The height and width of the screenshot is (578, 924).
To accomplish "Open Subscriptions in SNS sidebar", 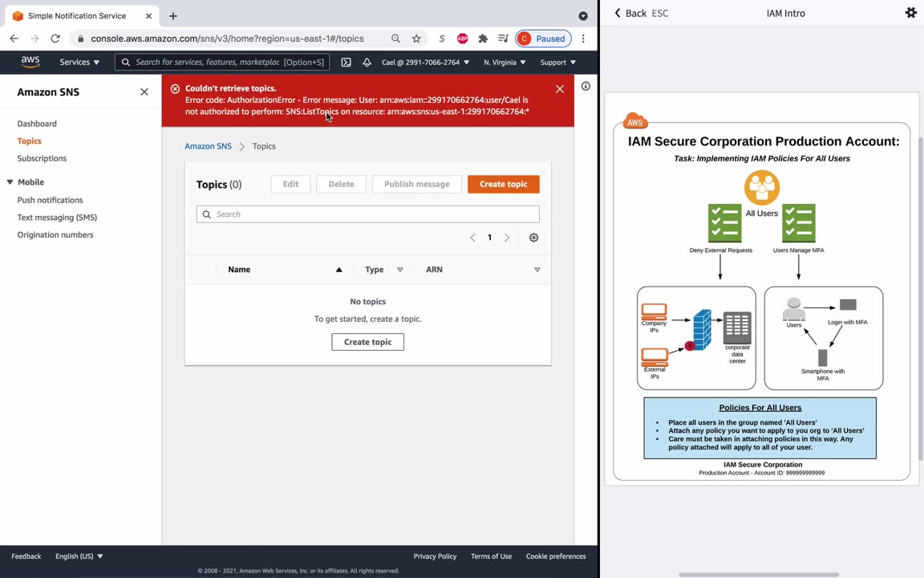I will (42, 158).
